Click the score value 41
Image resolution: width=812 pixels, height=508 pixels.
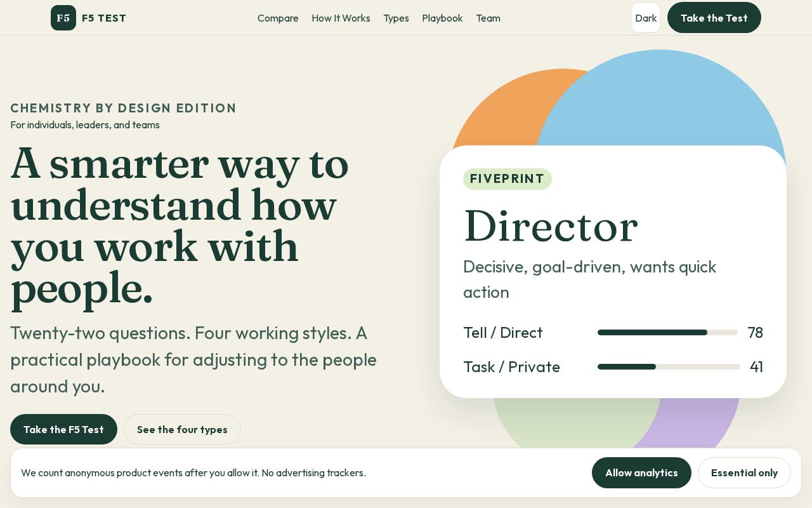[x=756, y=366]
